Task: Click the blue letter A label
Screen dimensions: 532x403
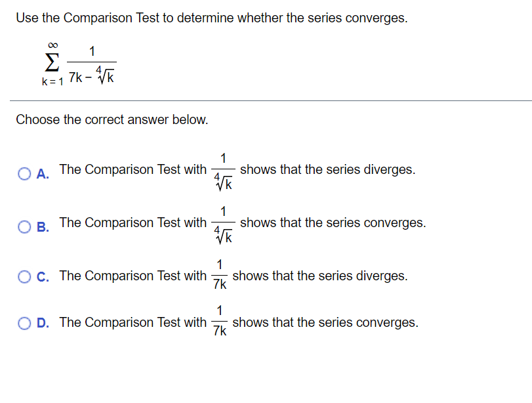Action: 42,173
